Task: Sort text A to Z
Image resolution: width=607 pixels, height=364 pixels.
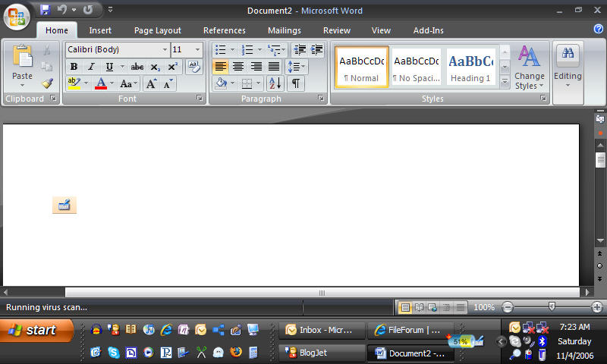Action: coord(275,83)
